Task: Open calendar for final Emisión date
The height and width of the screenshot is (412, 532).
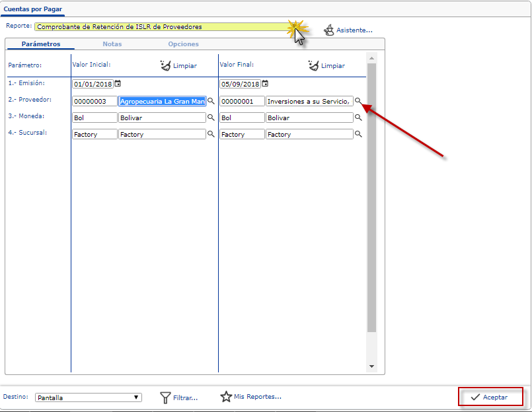Action: 265,83
